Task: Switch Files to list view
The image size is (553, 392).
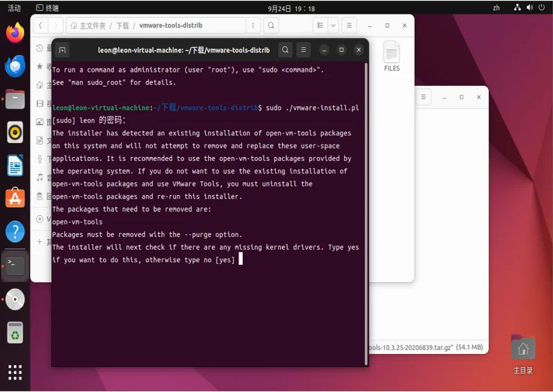Action: pos(320,26)
